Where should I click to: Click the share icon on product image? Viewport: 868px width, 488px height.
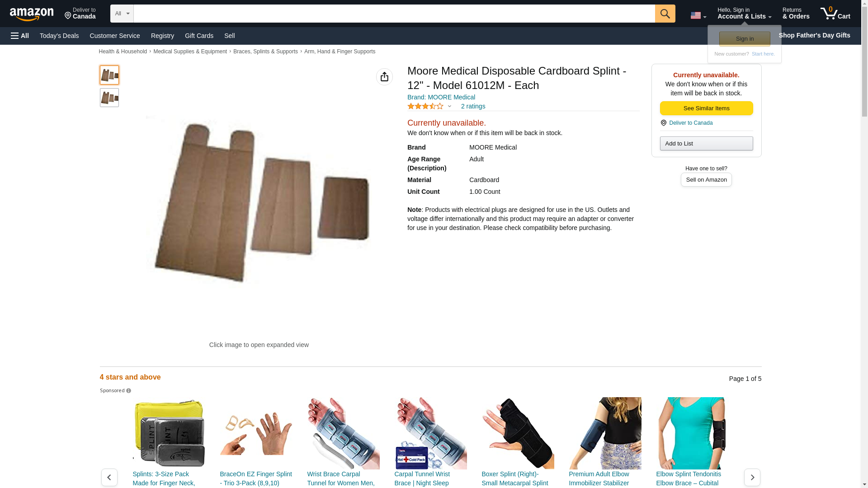click(x=384, y=77)
